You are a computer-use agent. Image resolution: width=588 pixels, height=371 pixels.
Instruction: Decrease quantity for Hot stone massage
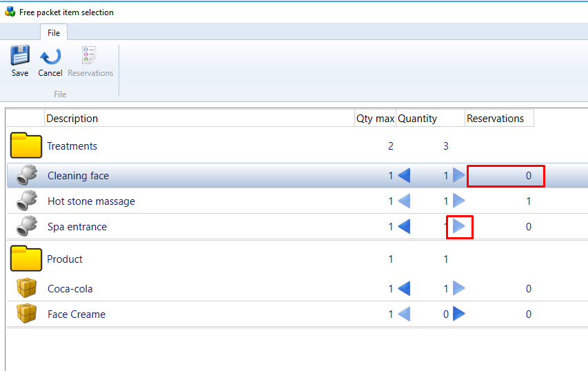(404, 201)
